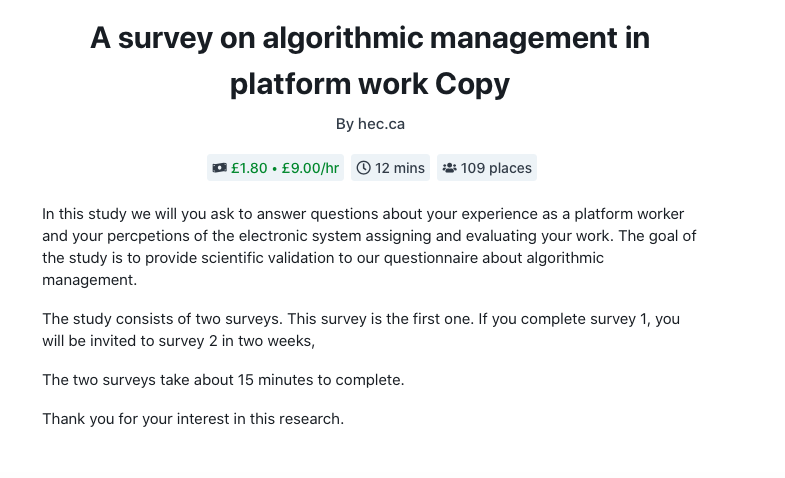Click the 12 mins duration badge
Screen dimensions: 785x478
[x=390, y=168]
